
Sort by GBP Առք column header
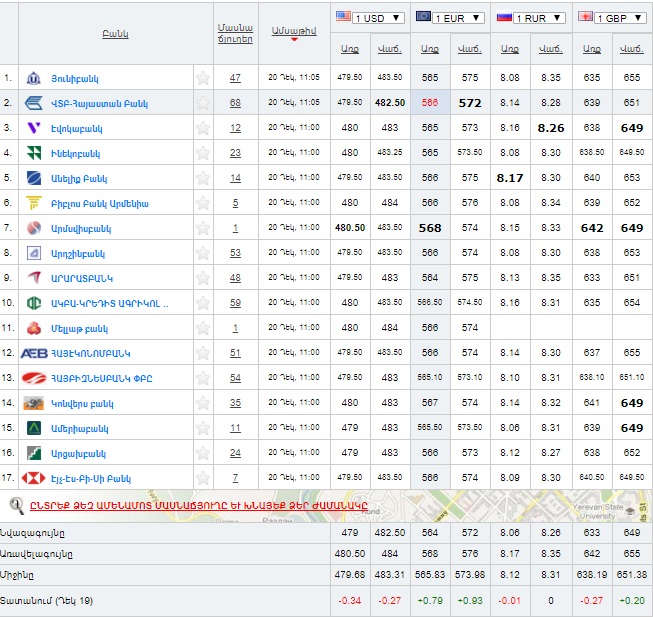click(592, 49)
